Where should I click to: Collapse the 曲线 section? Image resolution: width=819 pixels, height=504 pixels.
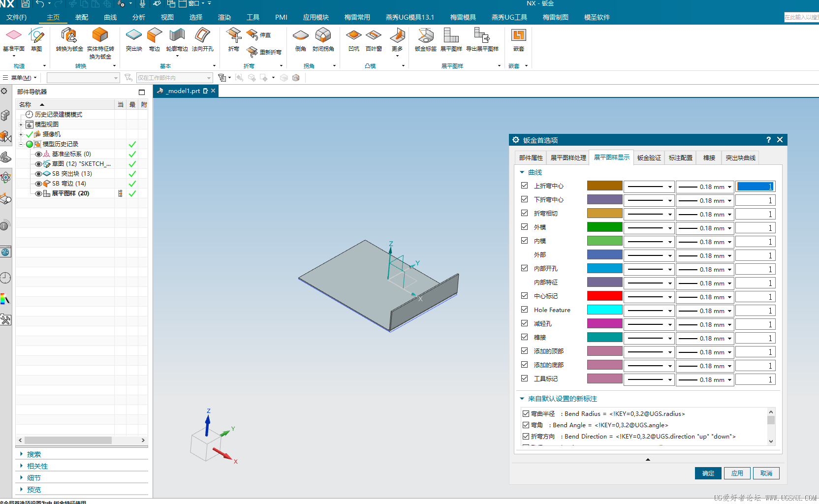click(522, 172)
